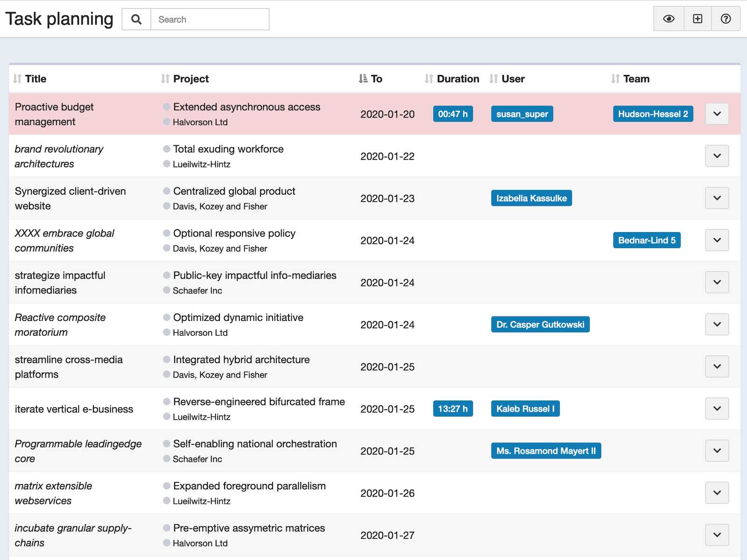The height and width of the screenshot is (560, 747).
Task: Open actions dropdown for XXXX embrace global communities
Action: (x=717, y=240)
